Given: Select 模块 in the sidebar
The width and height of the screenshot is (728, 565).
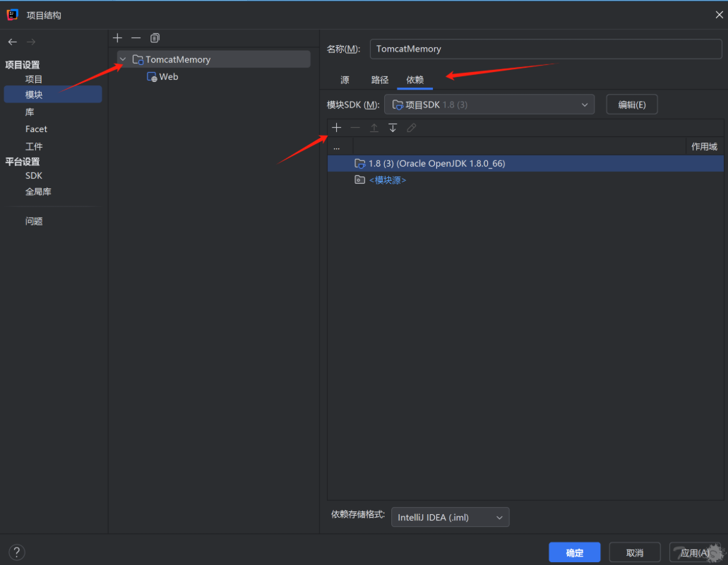Looking at the screenshot, I should [53, 94].
